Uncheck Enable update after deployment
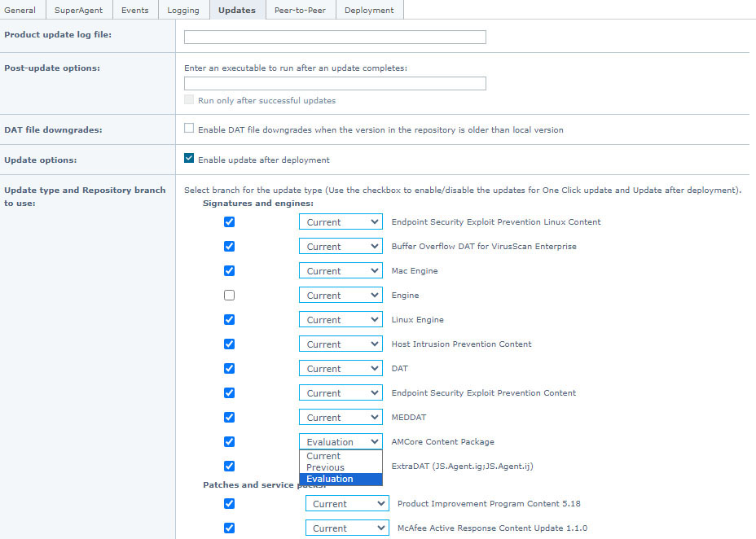The width and height of the screenshot is (756, 539). [189, 158]
